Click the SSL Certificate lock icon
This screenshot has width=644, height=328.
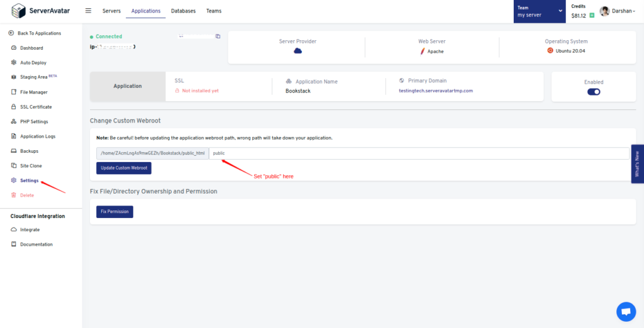tap(14, 107)
